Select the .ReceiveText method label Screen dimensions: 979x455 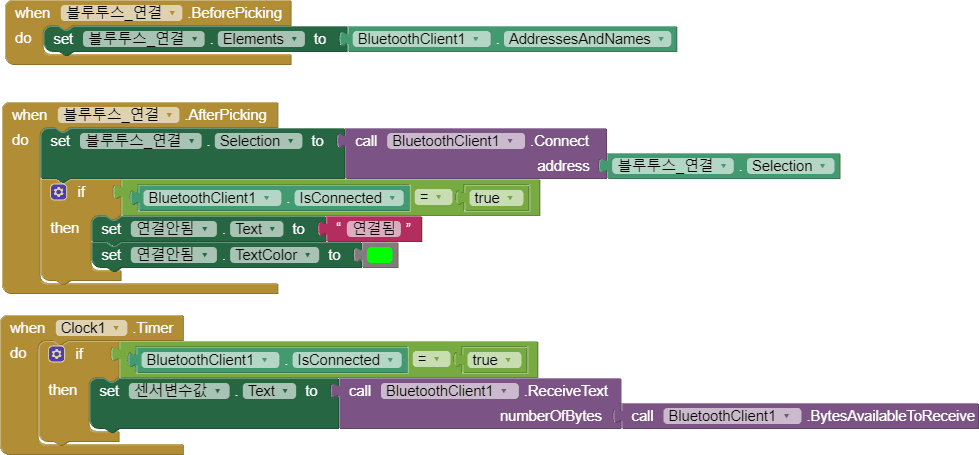click(x=566, y=391)
